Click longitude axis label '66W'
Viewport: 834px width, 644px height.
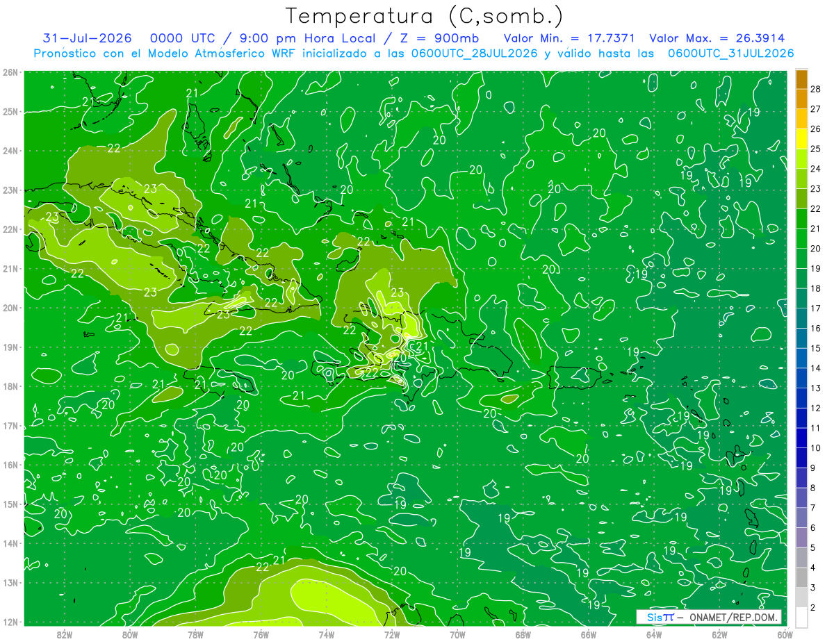pyautogui.click(x=589, y=634)
